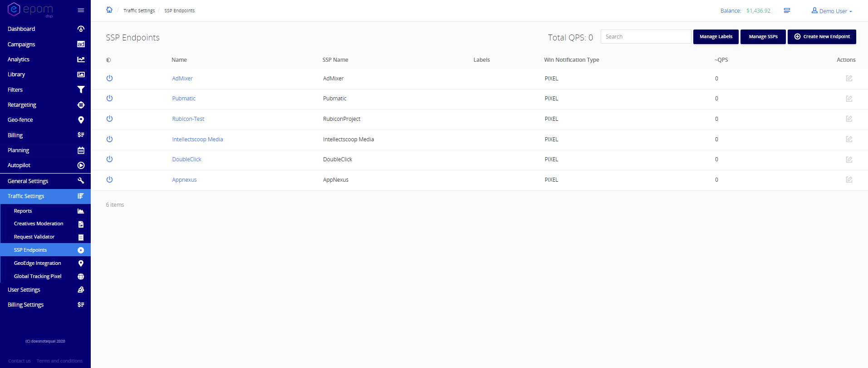The height and width of the screenshot is (368, 868).
Task: Expand the Billing Settings menu
Action: [x=45, y=305]
